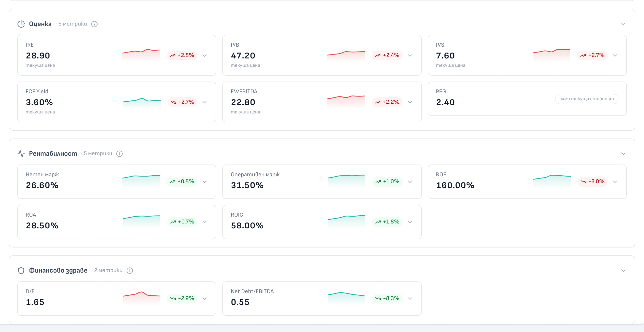Click the Финансово здраве section title
This screenshot has height=332, width=644.
[x=58, y=271]
